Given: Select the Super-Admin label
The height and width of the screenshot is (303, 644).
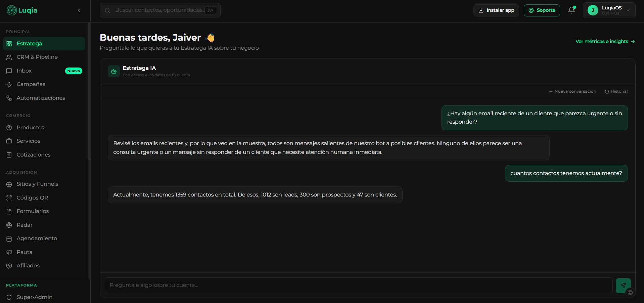Looking at the screenshot, I should tap(35, 297).
